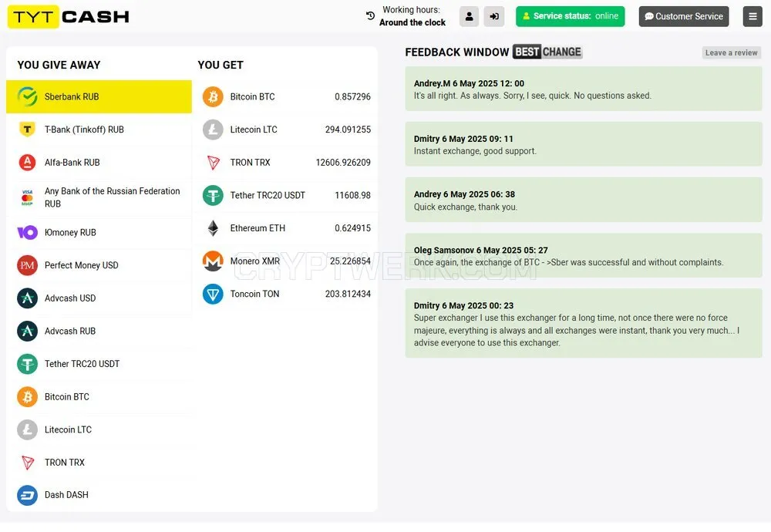Click the Around the clock text

[412, 22]
